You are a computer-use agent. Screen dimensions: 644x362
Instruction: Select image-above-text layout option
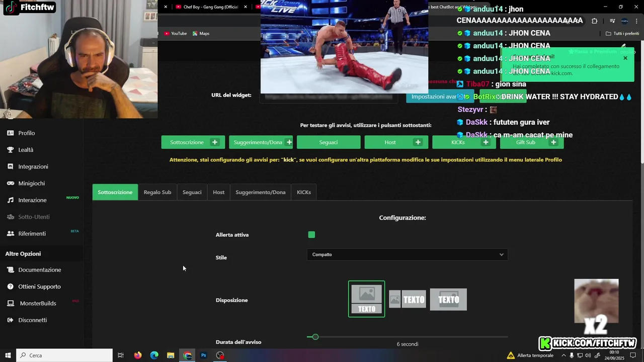[x=366, y=299]
